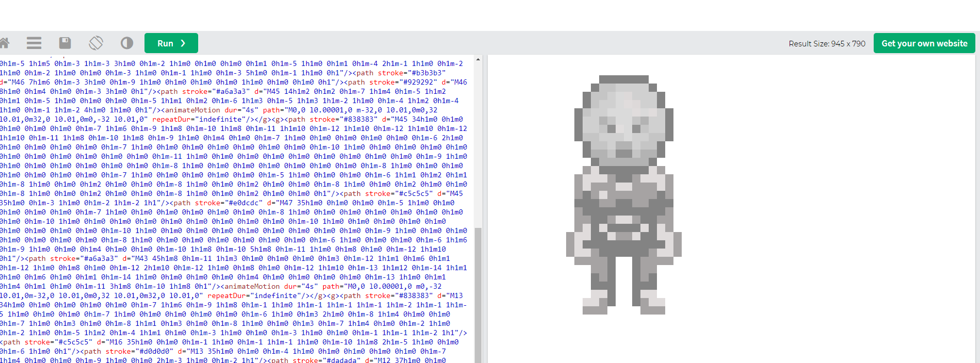This screenshot has width=980, height=363.
Task: Click the Get your own website button
Action: pos(924,43)
